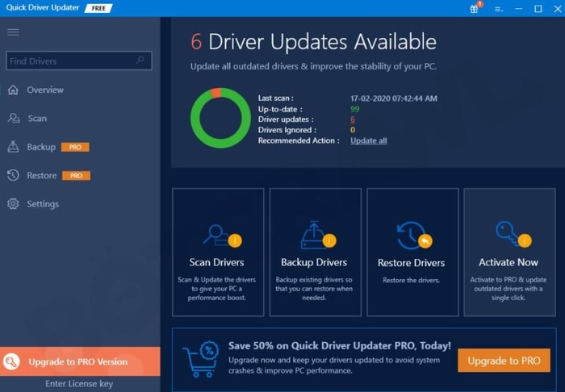Click the Quick Driver Updater title text
565x392 pixels.
tap(43, 7)
